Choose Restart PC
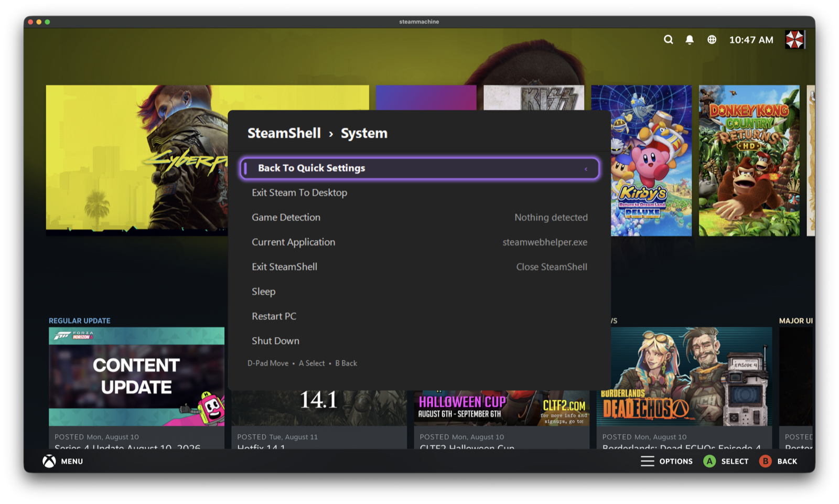 coord(419,316)
